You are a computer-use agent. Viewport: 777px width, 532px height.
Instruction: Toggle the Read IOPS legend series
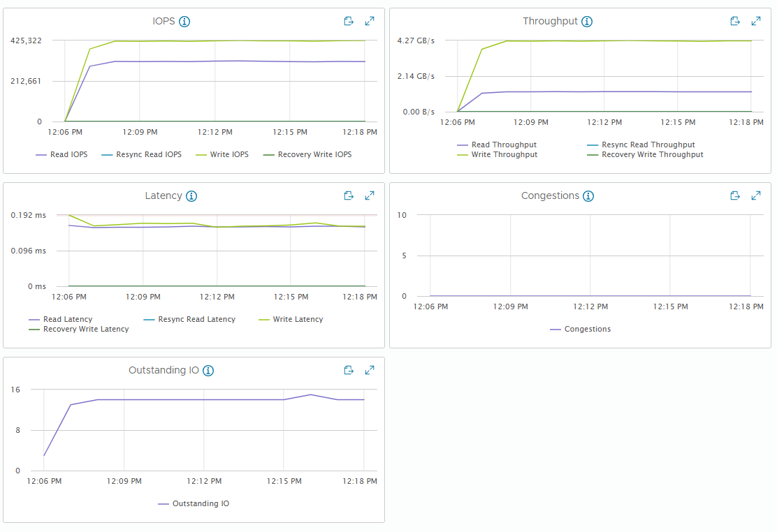(x=61, y=154)
